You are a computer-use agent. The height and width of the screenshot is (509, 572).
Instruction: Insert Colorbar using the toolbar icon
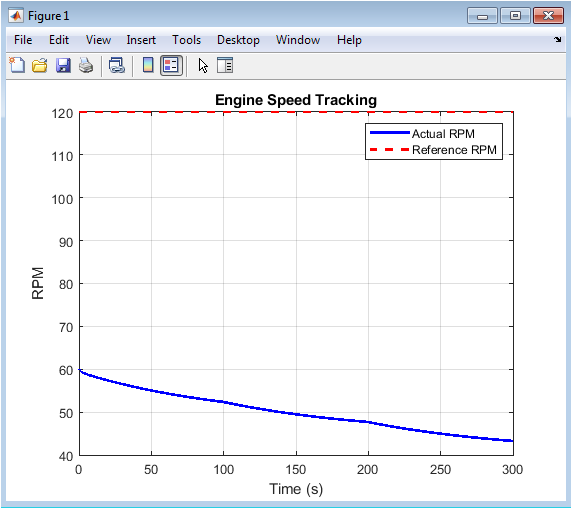point(148,66)
